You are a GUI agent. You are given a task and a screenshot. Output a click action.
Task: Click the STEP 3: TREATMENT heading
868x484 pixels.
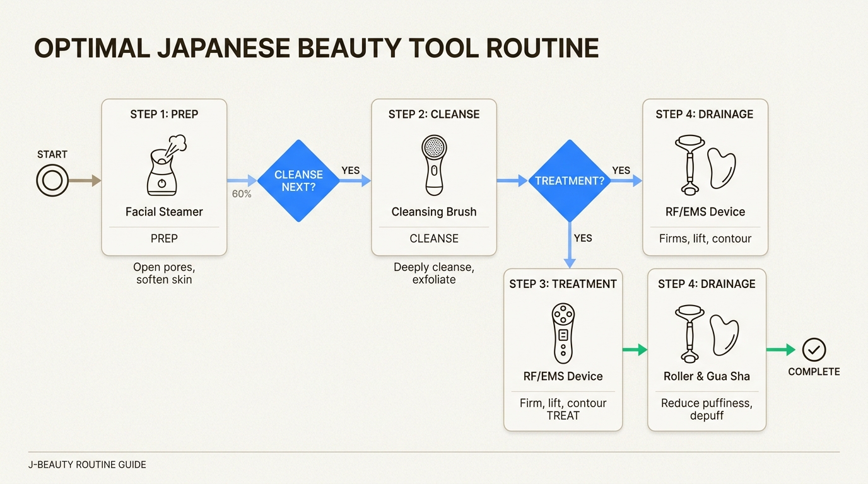point(563,284)
